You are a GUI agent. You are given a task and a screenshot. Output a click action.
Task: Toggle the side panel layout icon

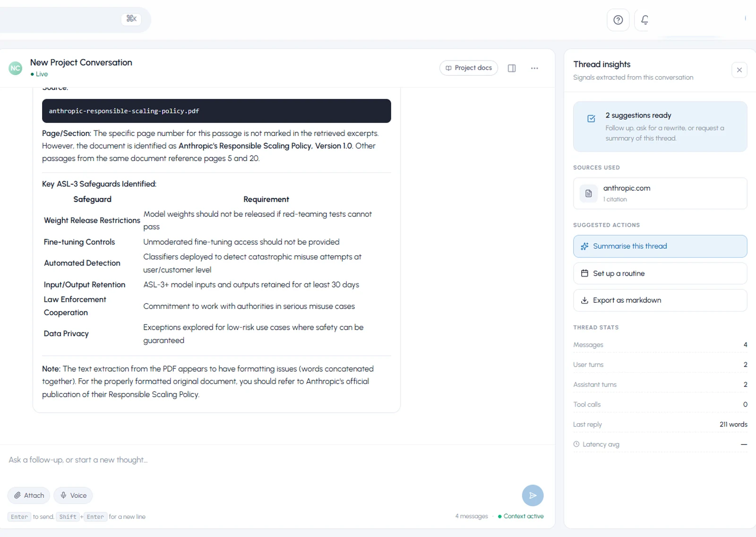pyautogui.click(x=512, y=68)
